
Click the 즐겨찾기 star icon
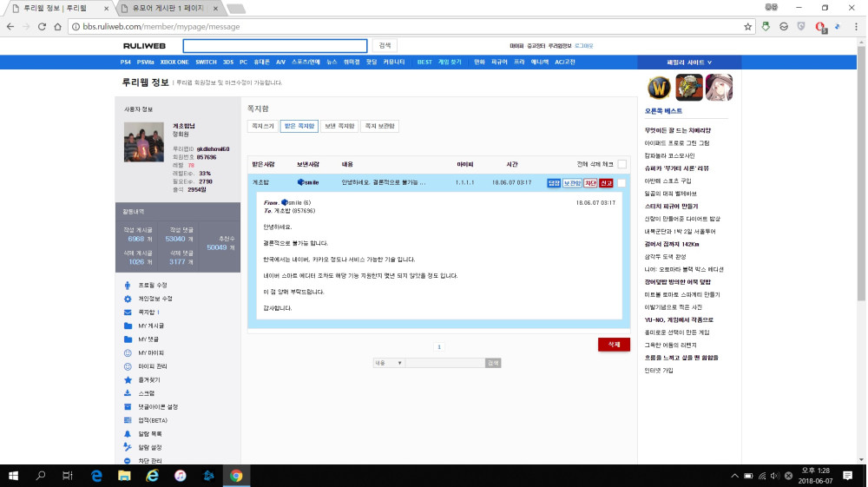tap(128, 380)
